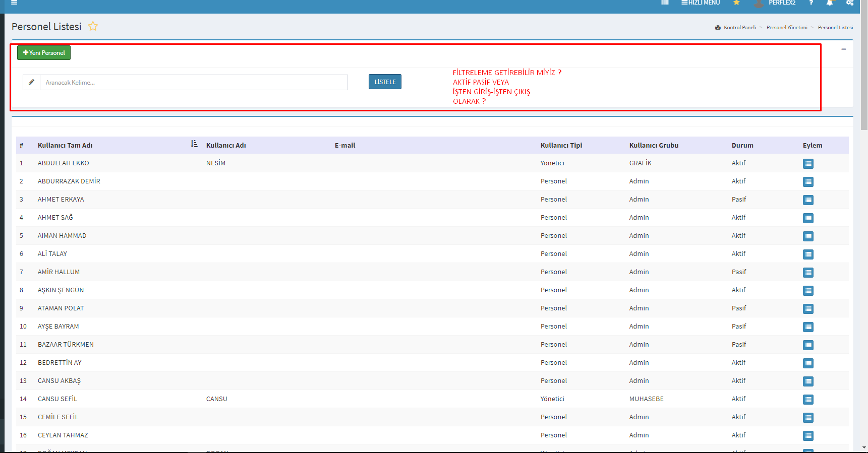Open the settings gears icon
The height and width of the screenshot is (453, 868).
pos(850,3)
